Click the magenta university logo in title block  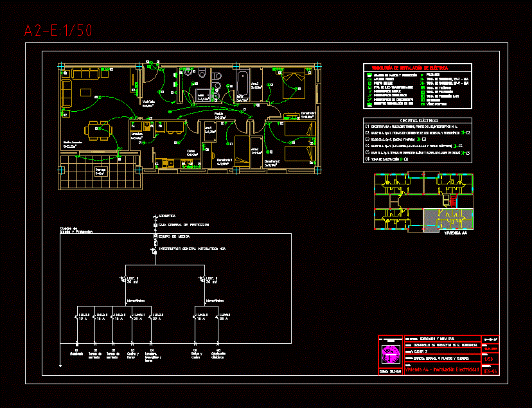[391, 354]
